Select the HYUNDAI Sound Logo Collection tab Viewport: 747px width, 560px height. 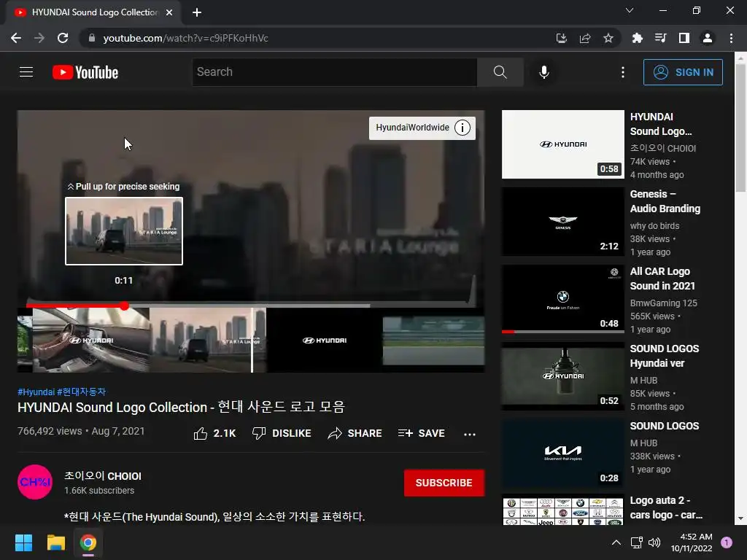pos(93,12)
